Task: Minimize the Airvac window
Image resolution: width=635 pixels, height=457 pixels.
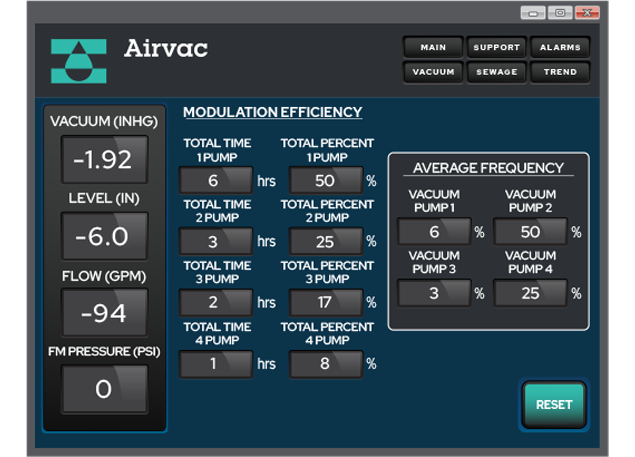Action: 533,13
